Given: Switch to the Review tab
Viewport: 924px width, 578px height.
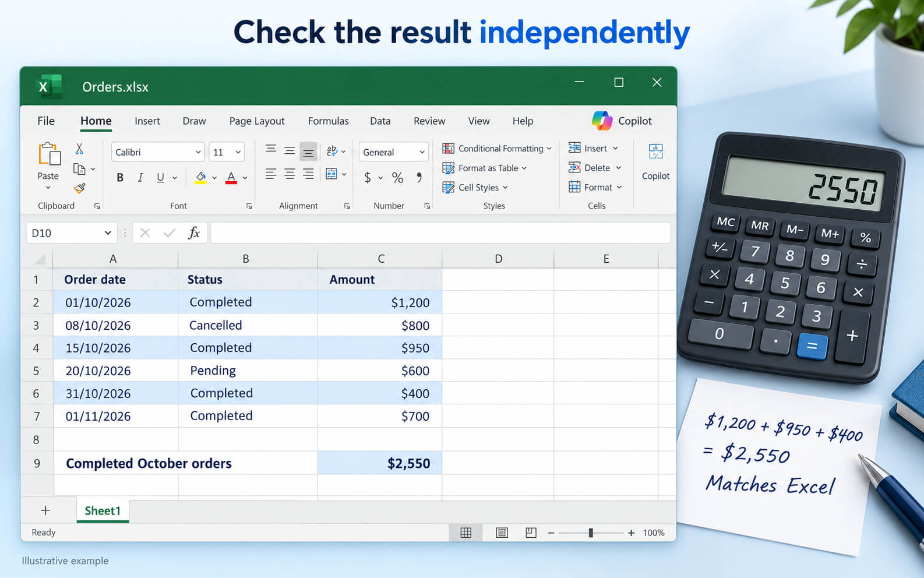Looking at the screenshot, I should [x=429, y=121].
